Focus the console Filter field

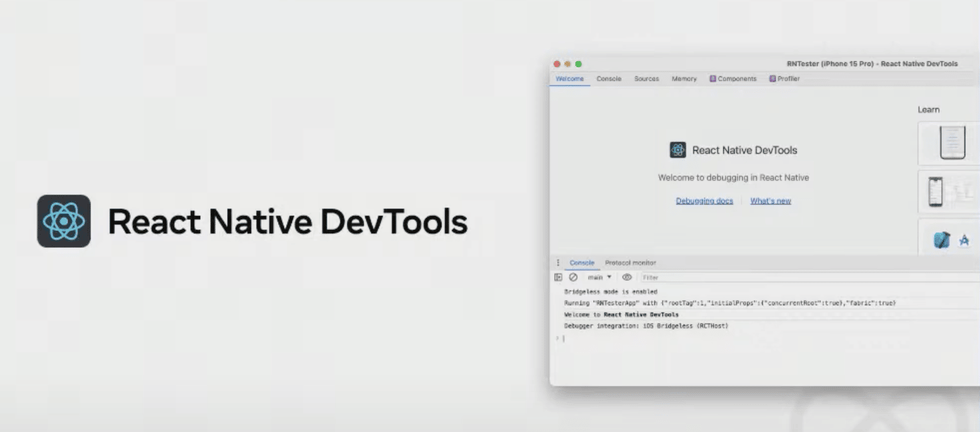coord(808,277)
